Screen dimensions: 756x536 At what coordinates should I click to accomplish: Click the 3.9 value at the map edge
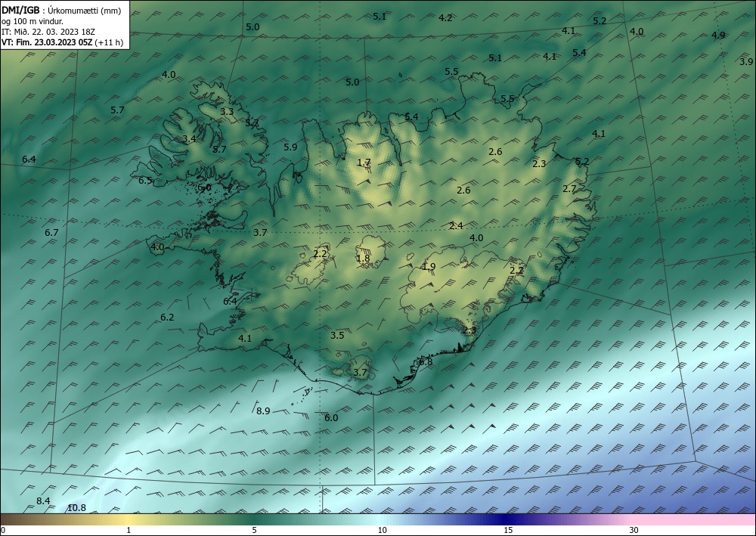(x=746, y=61)
